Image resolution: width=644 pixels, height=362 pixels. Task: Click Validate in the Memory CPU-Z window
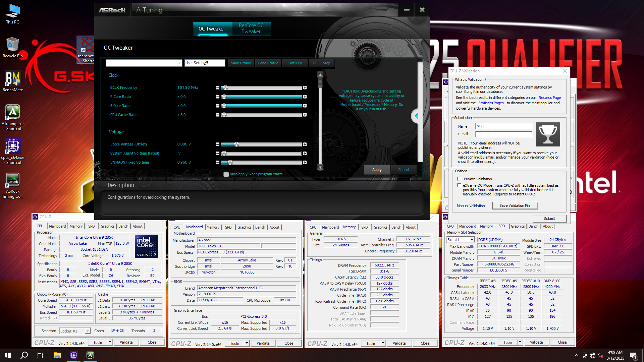[x=399, y=343]
